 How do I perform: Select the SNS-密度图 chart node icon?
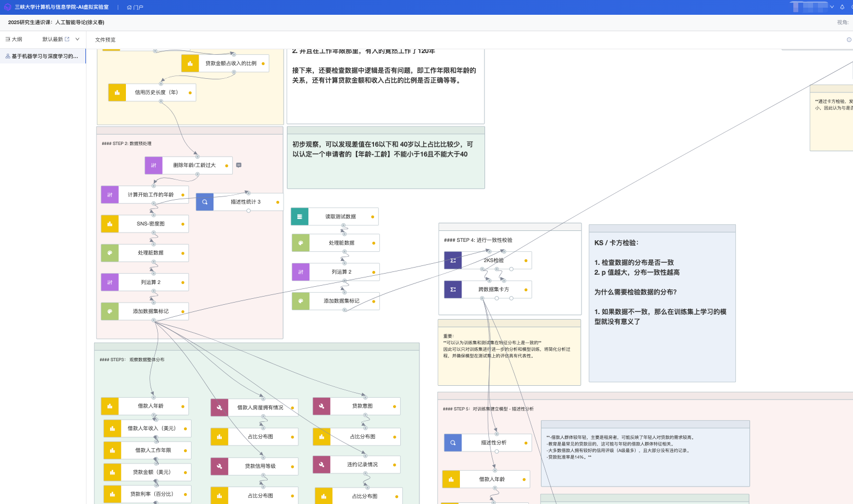pos(110,224)
